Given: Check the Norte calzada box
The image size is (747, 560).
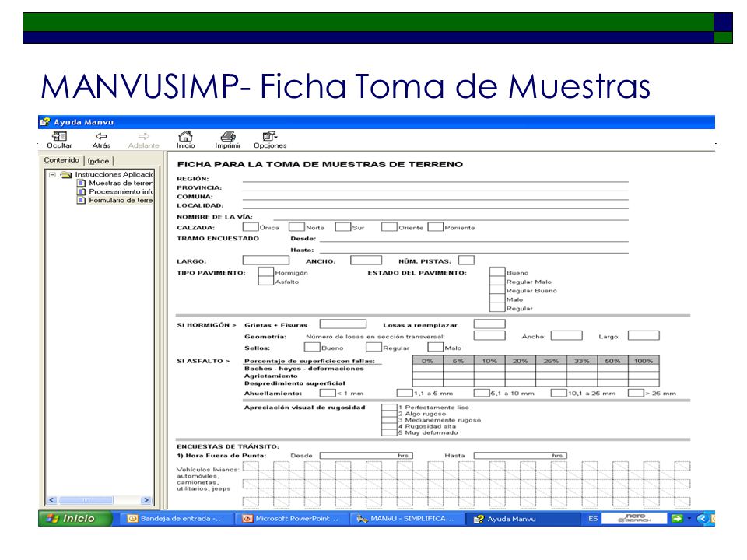Looking at the screenshot, I should (x=296, y=226).
